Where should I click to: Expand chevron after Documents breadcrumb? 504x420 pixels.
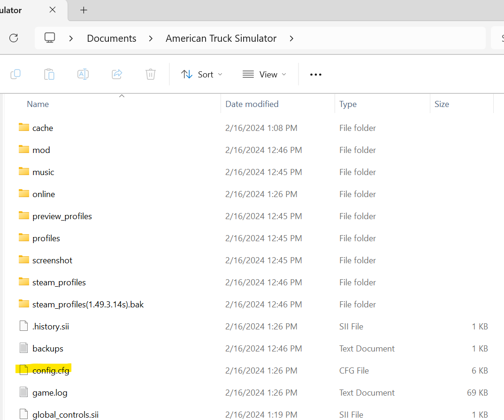click(x=151, y=38)
